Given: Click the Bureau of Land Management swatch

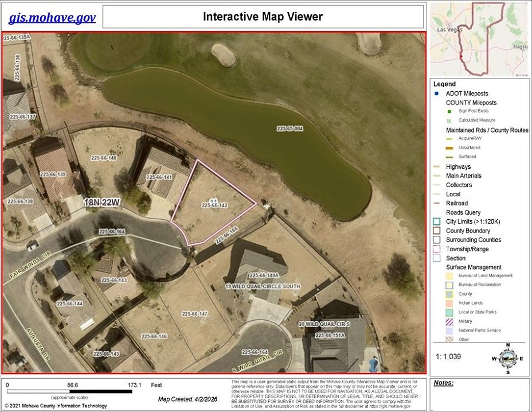Looking at the screenshot, I should 449,276.
